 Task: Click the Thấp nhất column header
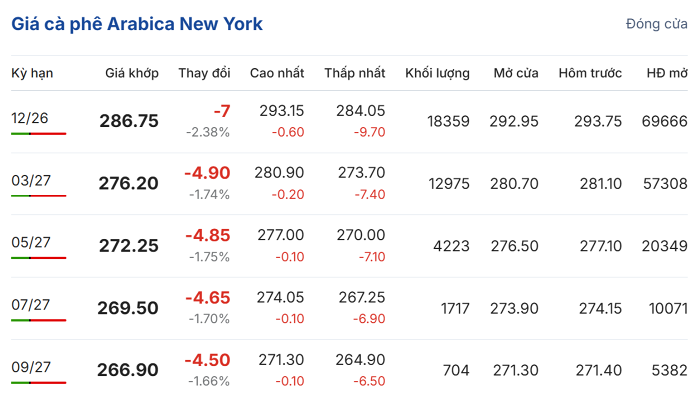coord(354,73)
